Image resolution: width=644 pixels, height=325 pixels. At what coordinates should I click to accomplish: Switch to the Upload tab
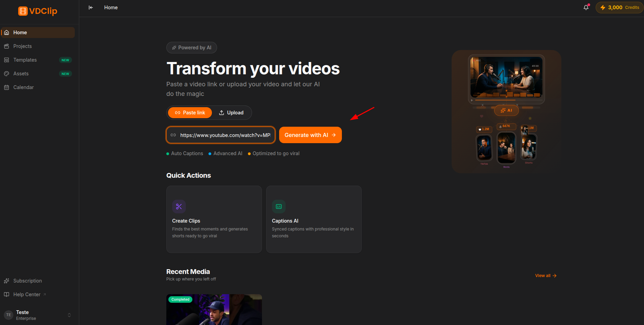point(231,113)
